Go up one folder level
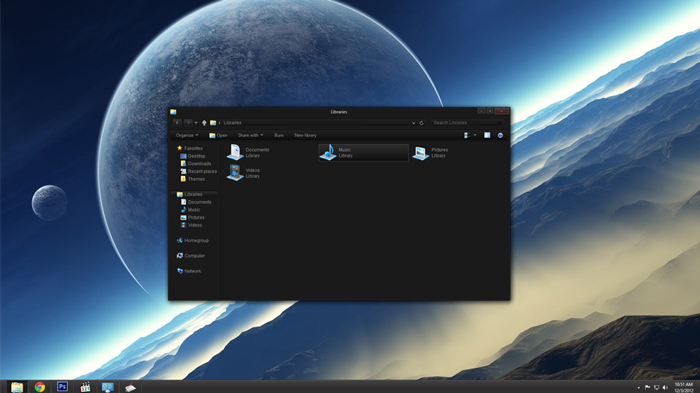 pos(204,123)
